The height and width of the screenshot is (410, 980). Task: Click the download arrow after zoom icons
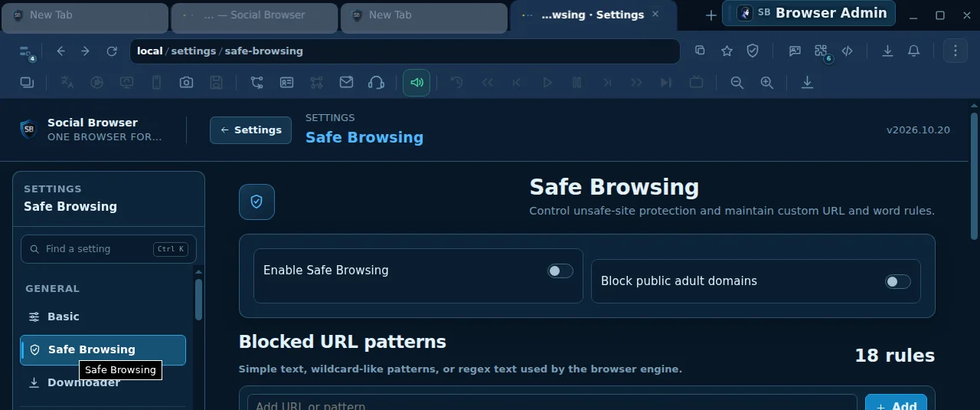807,83
